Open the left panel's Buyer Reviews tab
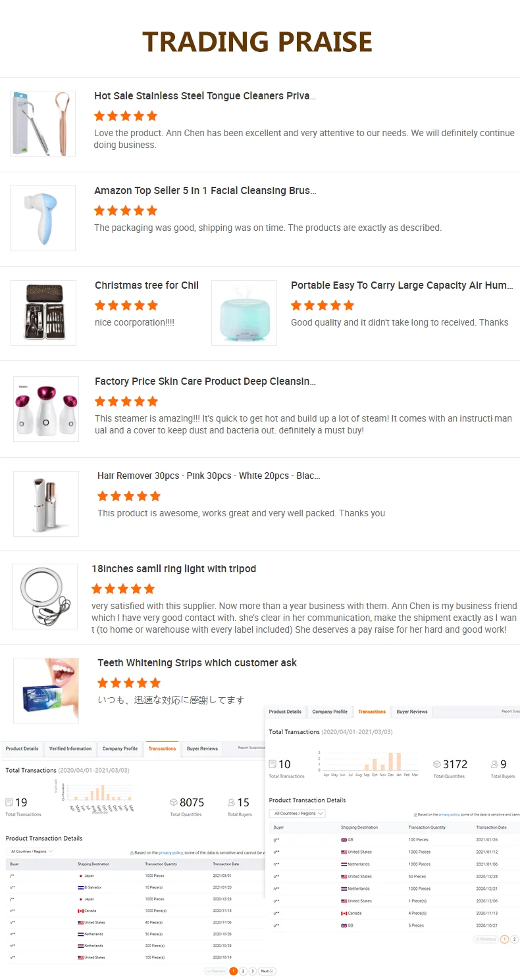520x980 pixels. [x=202, y=748]
